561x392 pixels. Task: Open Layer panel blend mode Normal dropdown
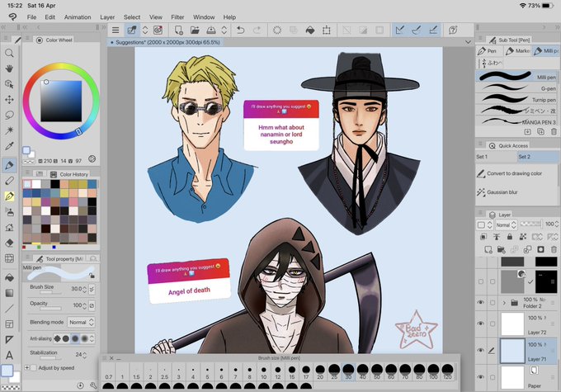(x=507, y=224)
